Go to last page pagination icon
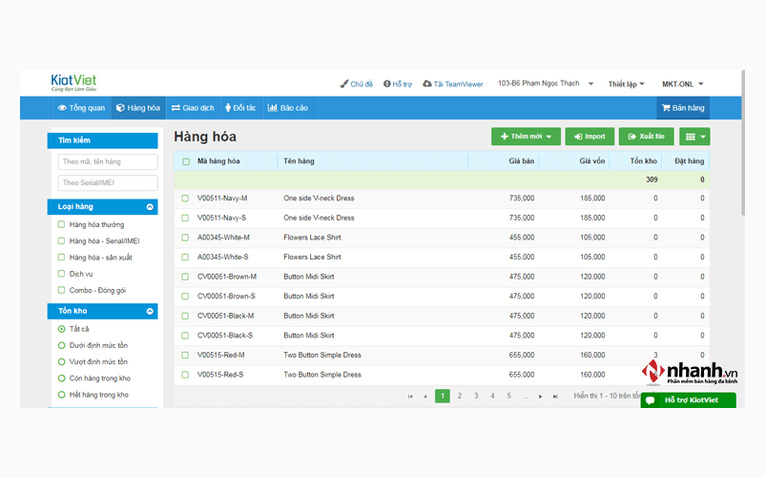This screenshot has width=765, height=478. [555, 397]
